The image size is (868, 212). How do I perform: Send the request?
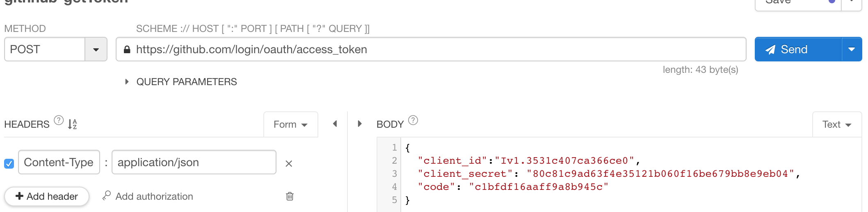click(798, 50)
